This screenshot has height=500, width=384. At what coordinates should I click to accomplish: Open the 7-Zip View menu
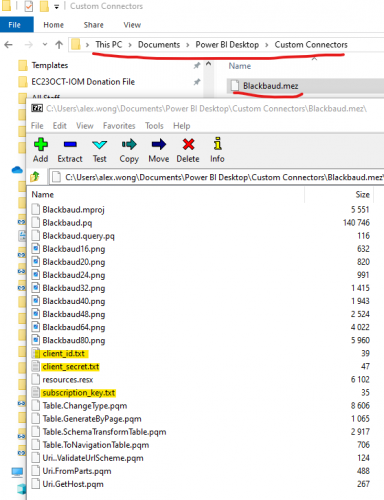pos(85,126)
